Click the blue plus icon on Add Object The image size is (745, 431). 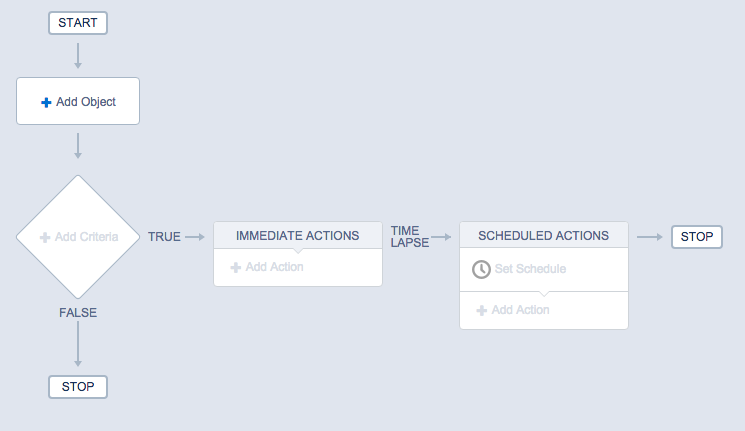[46, 102]
